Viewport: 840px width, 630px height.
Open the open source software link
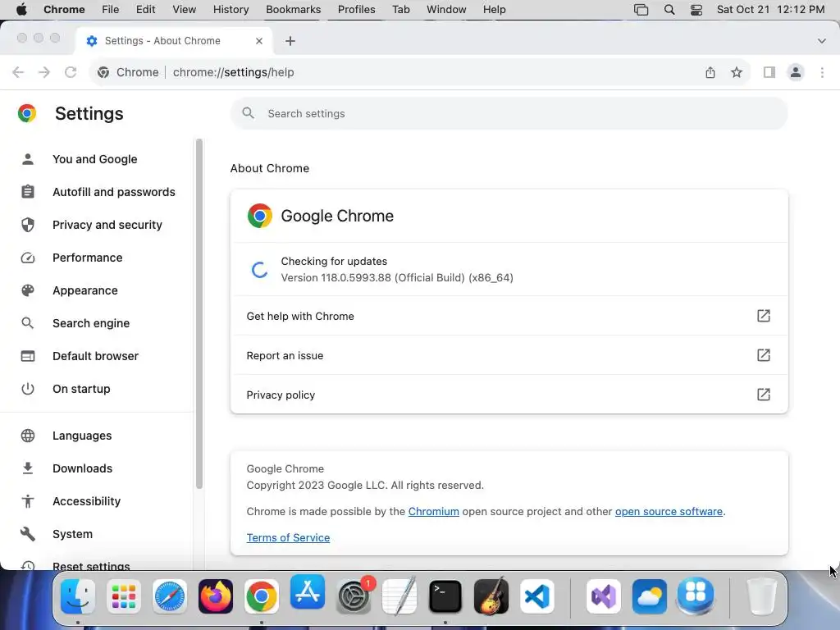pos(669,512)
